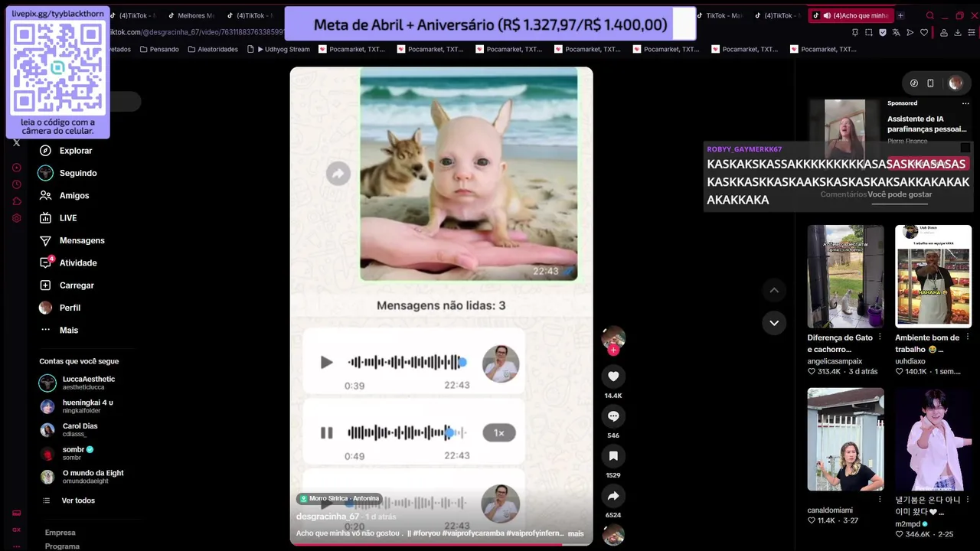The width and height of the screenshot is (980, 551).
Task: Open Mensagens in sidebar
Action: click(72, 240)
